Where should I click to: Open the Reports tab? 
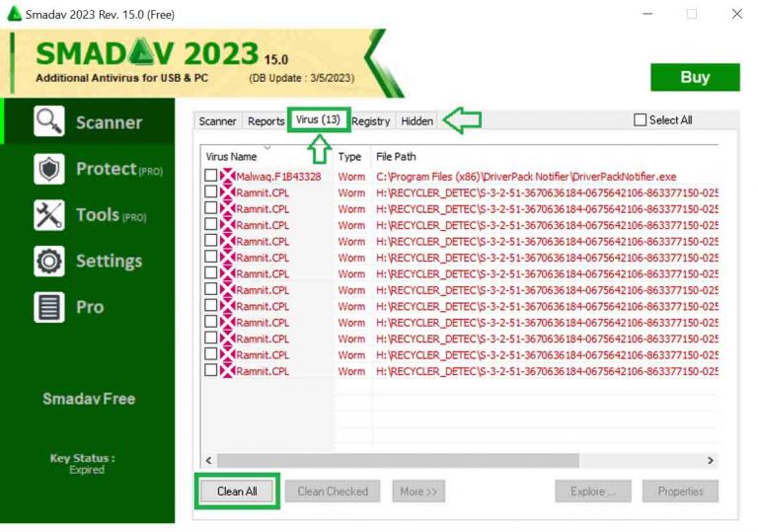265,120
